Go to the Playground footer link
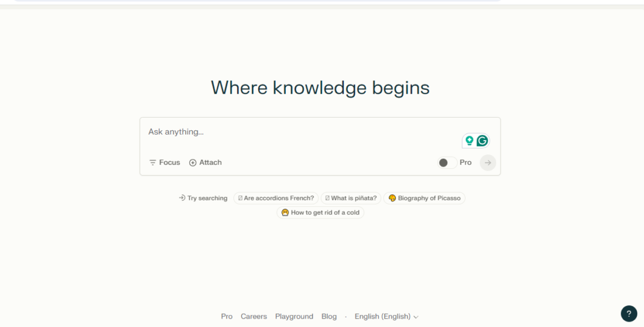 pos(294,316)
